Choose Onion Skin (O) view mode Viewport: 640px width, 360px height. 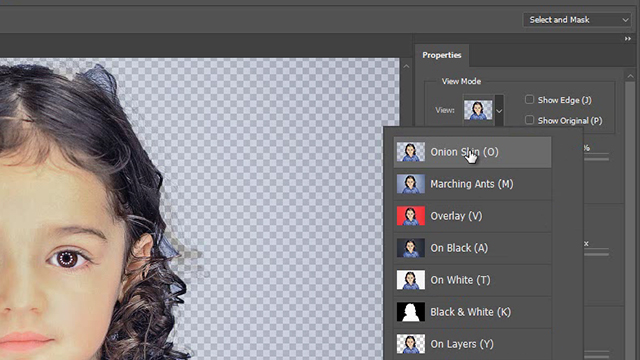(x=472, y=152)
